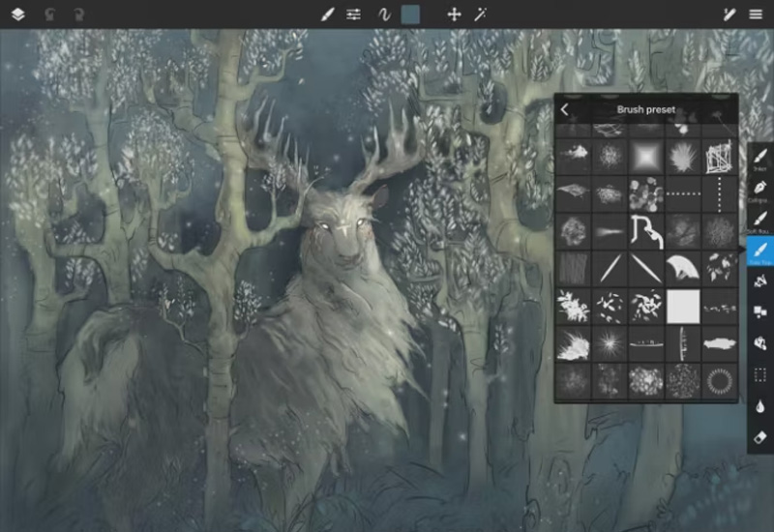The width and height of the screenshot is (774, 532).
Task: Select the eraser tool in sidebar
Action: tap(760, 437)
